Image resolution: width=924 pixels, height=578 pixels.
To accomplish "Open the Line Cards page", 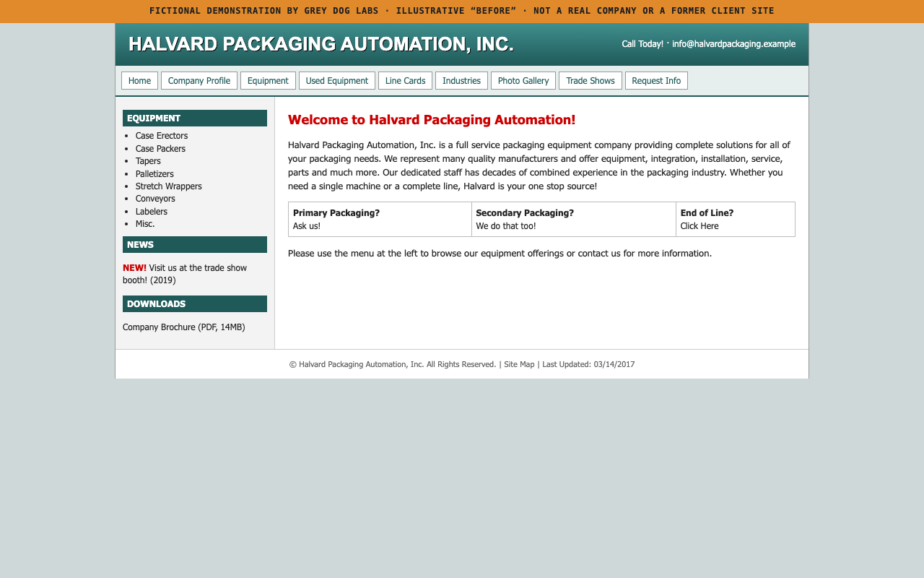I will point(405,81).
